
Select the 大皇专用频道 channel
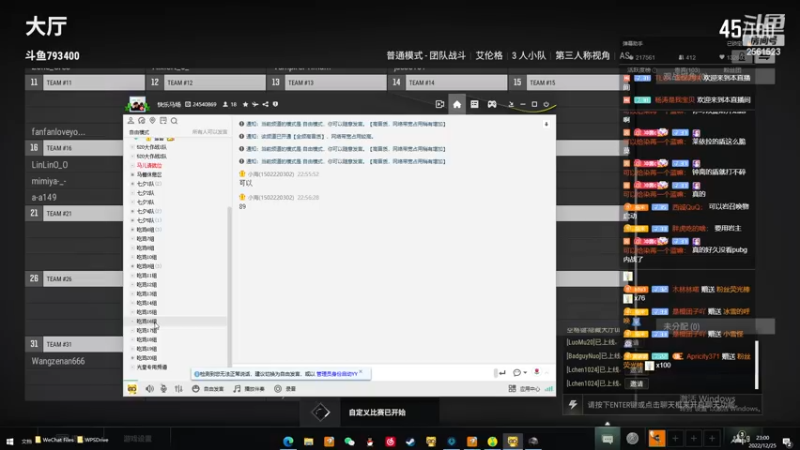coord(152,367)
